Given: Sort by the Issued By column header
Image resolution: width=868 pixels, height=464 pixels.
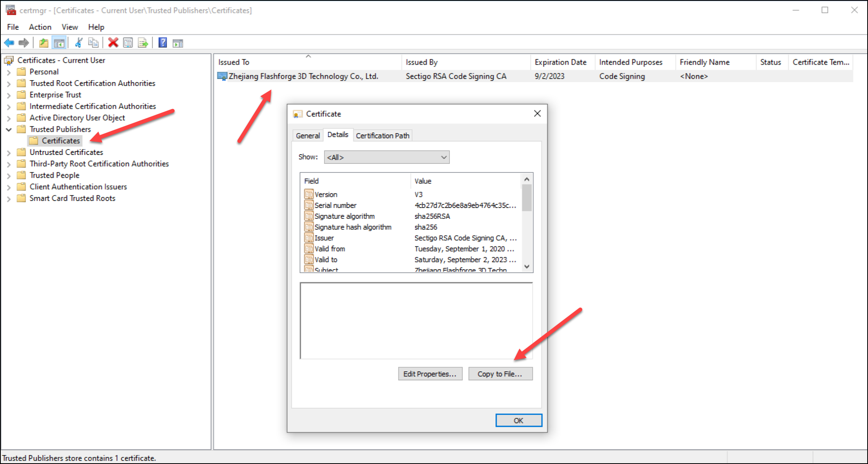Looking at the screenshot, I should tap(466, 62).
